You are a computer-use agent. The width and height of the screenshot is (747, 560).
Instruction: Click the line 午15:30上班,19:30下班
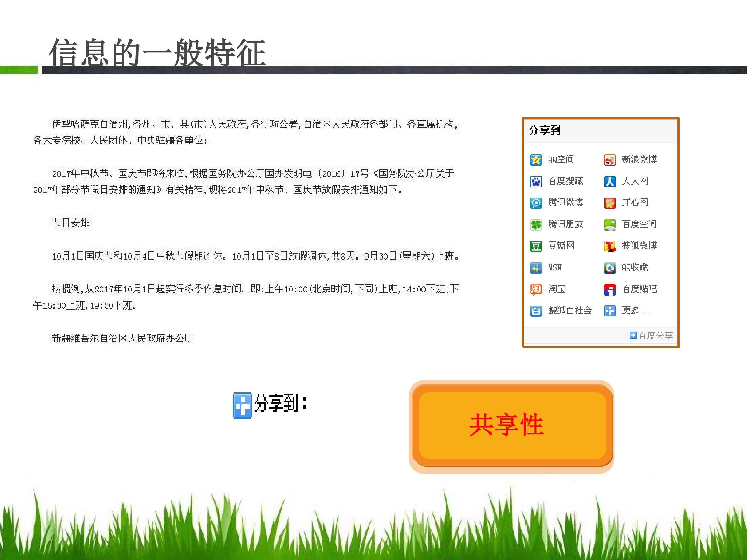(85, 305)
